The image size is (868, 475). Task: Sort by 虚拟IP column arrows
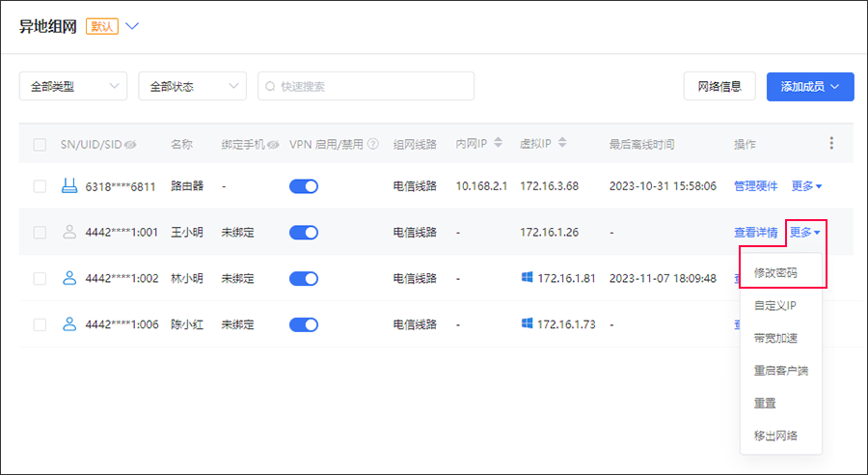(561, 144)
